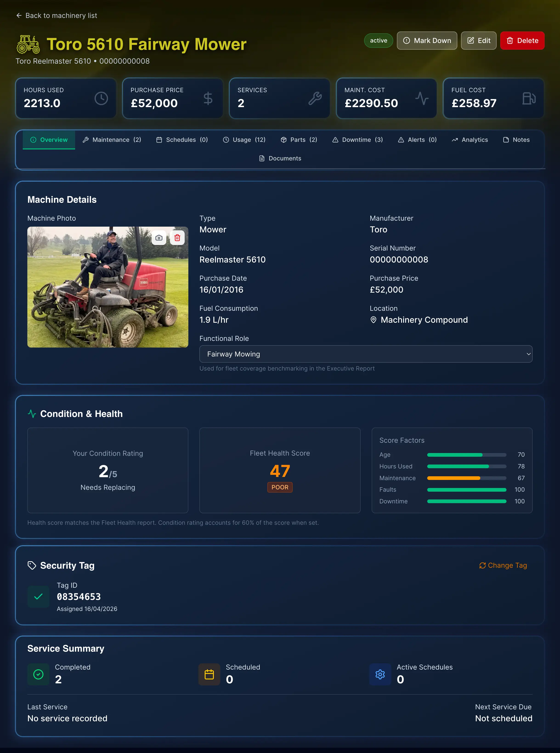This screenshot has height=753, width=560.
Task: Click the 2213.0 hours used value
Action: tap(42, 103)
